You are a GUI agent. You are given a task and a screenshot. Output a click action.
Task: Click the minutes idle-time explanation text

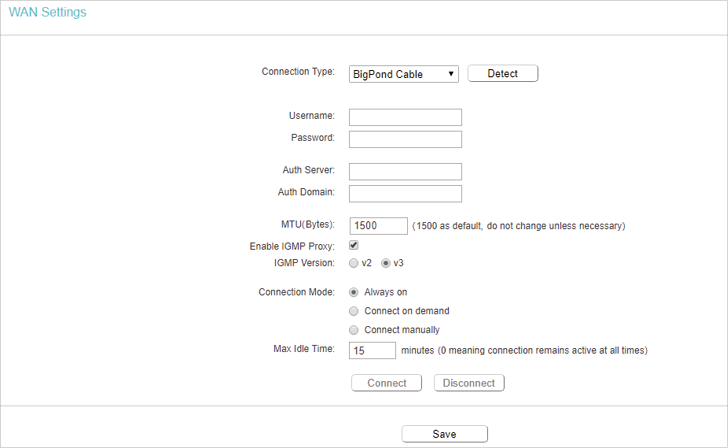(524, 351)
